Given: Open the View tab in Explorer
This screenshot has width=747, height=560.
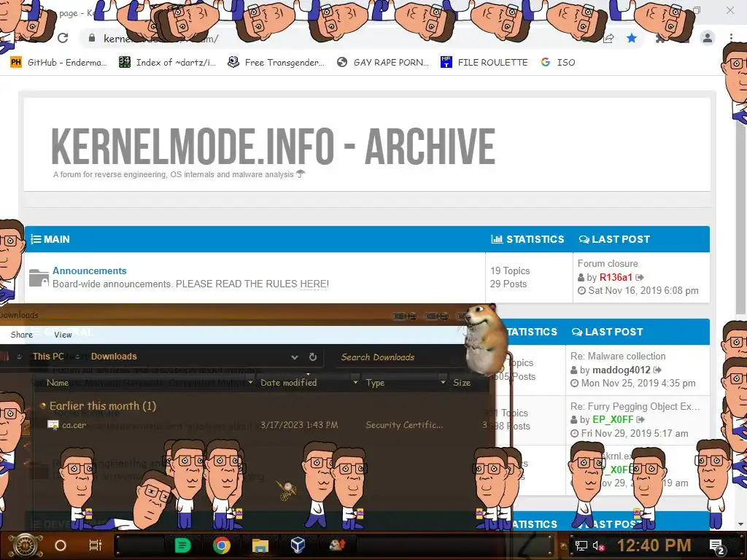Looking at the screenshot, I should 63,335.
